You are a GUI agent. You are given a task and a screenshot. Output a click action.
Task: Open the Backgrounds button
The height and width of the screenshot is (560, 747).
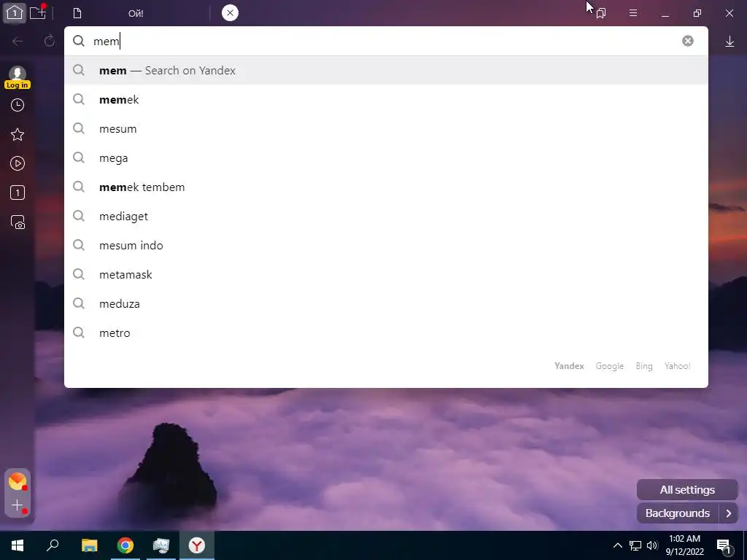point(678,513)
